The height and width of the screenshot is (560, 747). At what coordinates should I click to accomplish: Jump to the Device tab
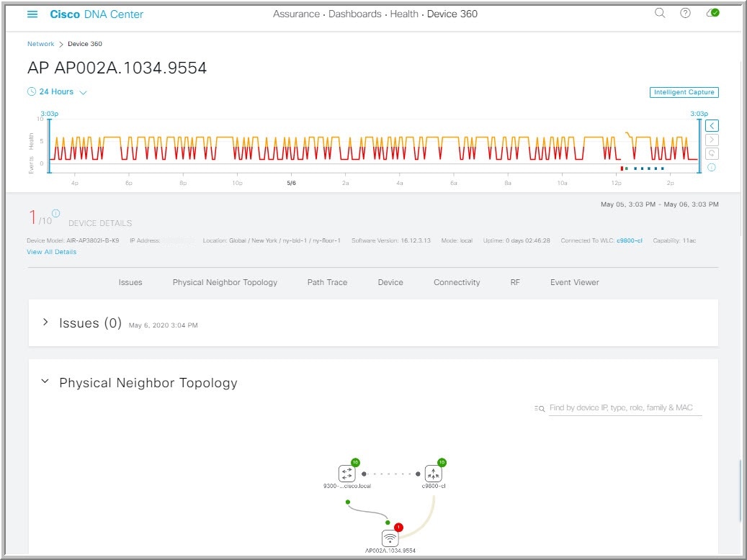coord(390,282)
